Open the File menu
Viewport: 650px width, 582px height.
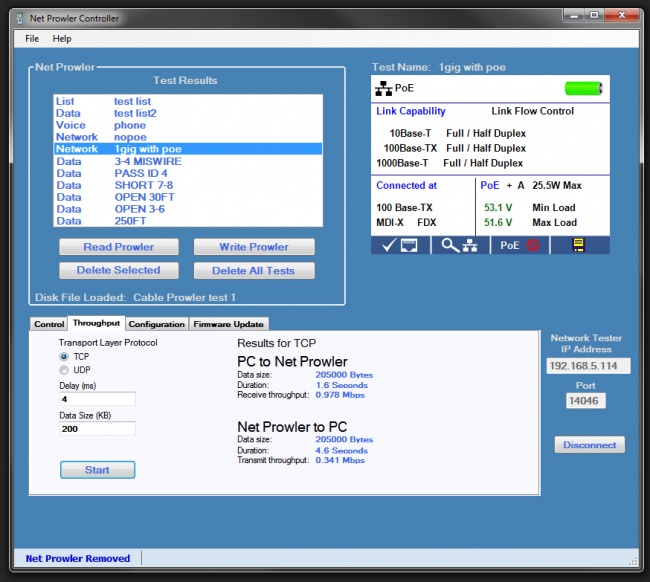click(x=32, y=38)
